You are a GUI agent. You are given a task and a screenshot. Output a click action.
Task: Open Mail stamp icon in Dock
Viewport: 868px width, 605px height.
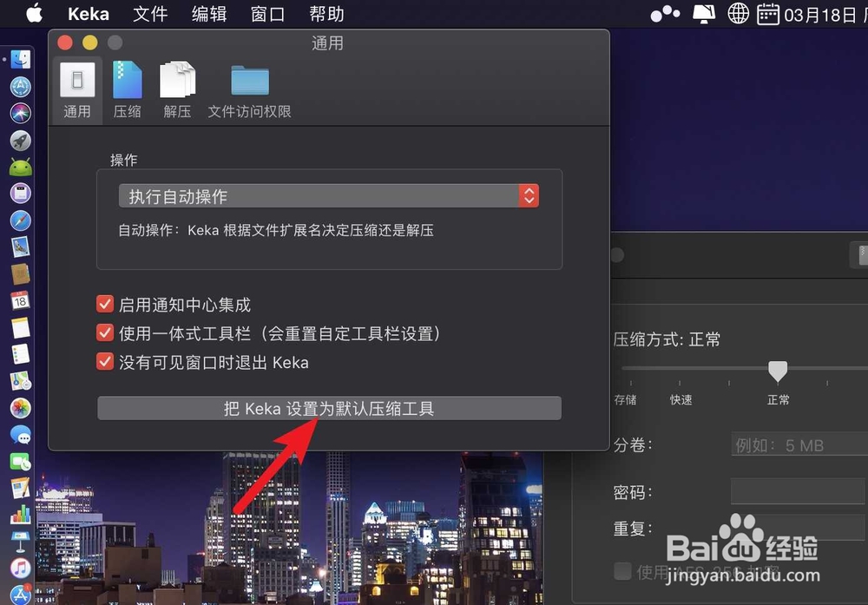click(21, 247)
